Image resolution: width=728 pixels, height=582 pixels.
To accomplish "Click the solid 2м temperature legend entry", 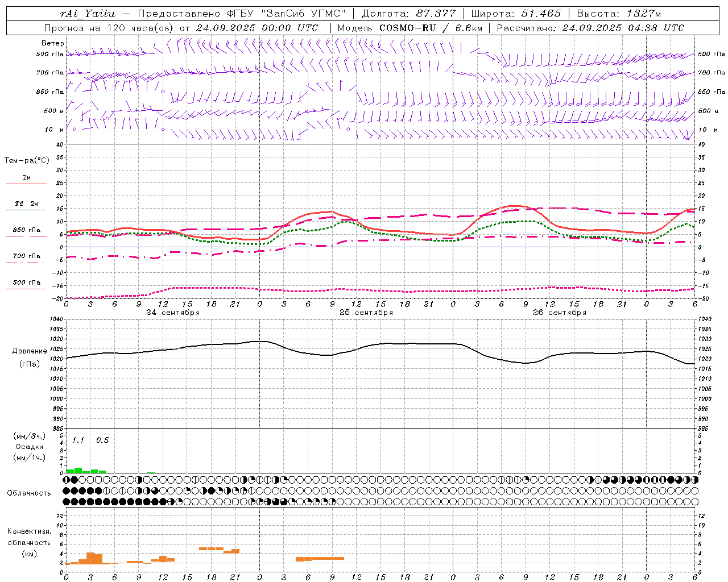I will point(27,178).
